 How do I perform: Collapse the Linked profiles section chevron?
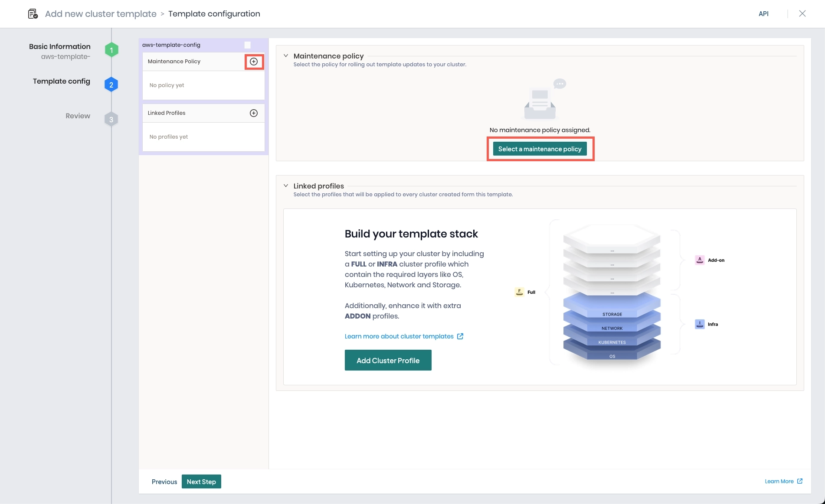(x=285, y=185)
